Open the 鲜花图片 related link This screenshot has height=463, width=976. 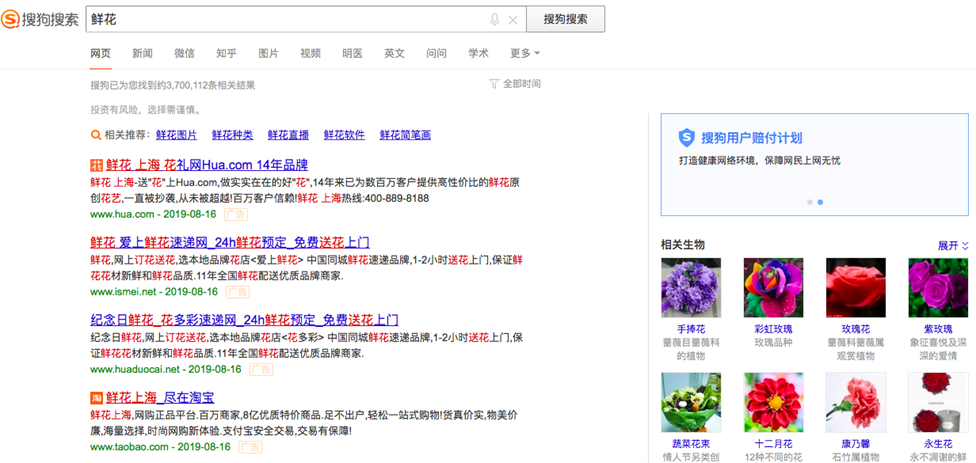click(x=177, y=135)
